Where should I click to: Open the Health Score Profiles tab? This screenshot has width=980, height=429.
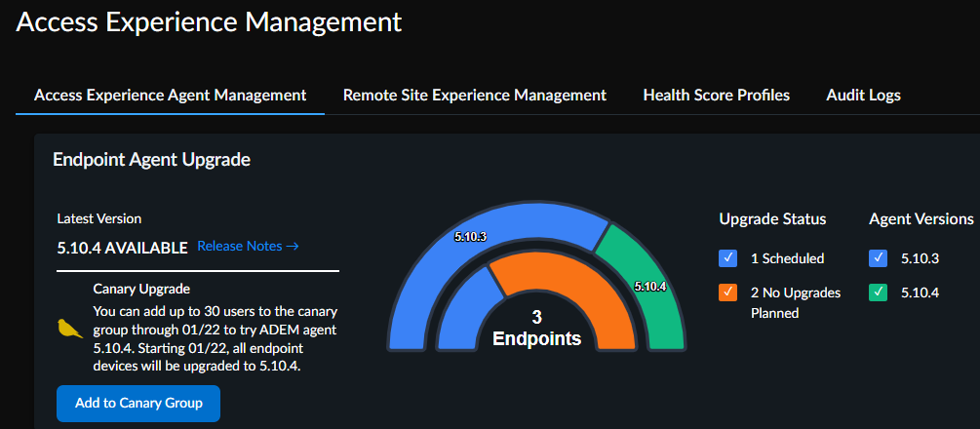[716, 95]
